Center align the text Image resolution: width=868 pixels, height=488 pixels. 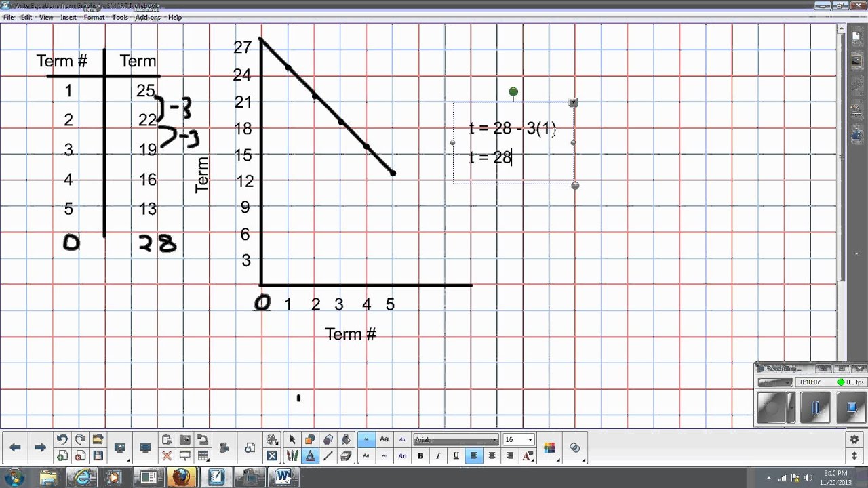(x=492, y=455)
